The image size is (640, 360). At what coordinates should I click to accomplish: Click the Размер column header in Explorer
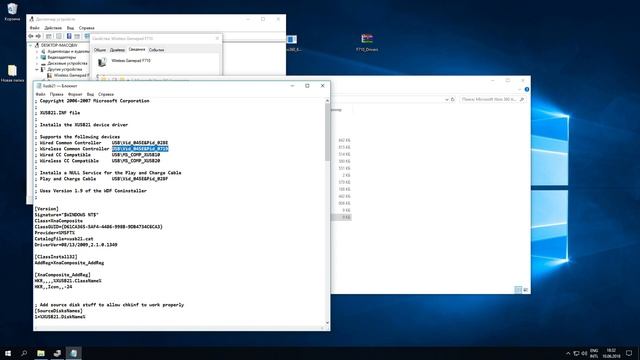[336, 110]
